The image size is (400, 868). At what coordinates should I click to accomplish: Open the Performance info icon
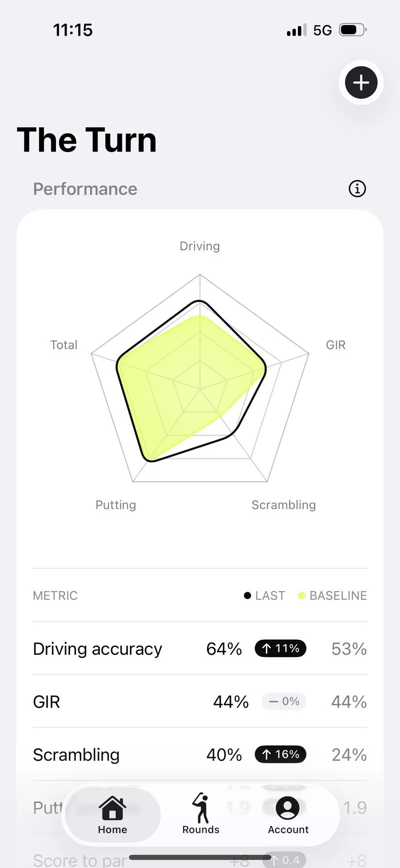coord(357,189)
